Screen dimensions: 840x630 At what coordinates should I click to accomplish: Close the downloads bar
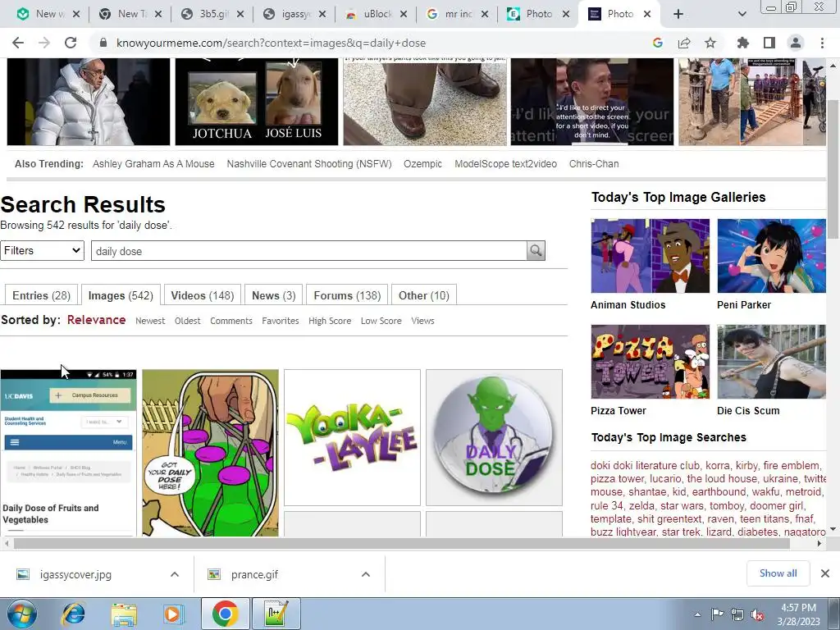[825, 573]
